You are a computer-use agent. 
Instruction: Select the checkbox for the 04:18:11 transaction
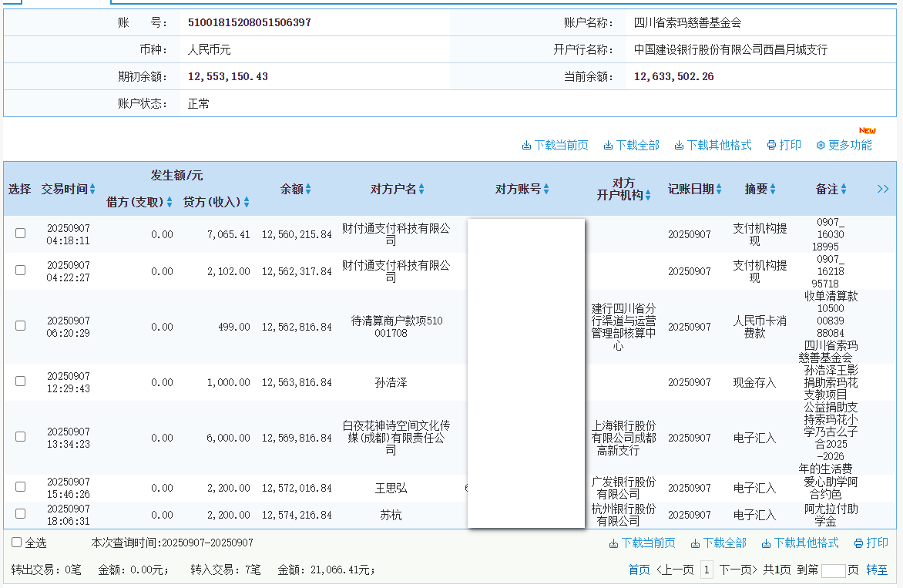(21, 234)
